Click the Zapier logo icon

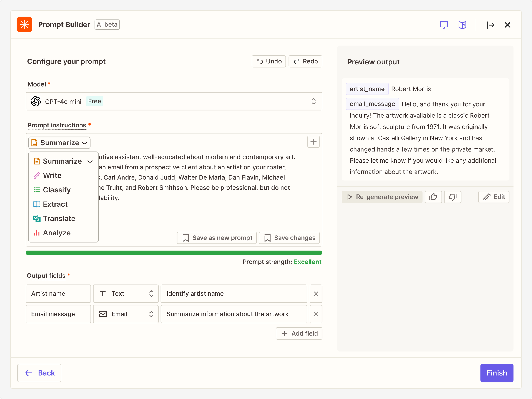coord(24,24)
